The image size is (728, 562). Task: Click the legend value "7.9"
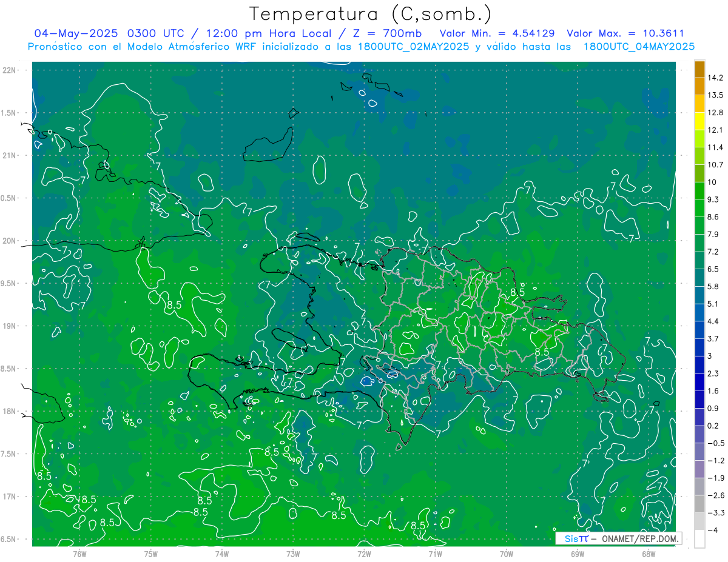pos(713,234)
